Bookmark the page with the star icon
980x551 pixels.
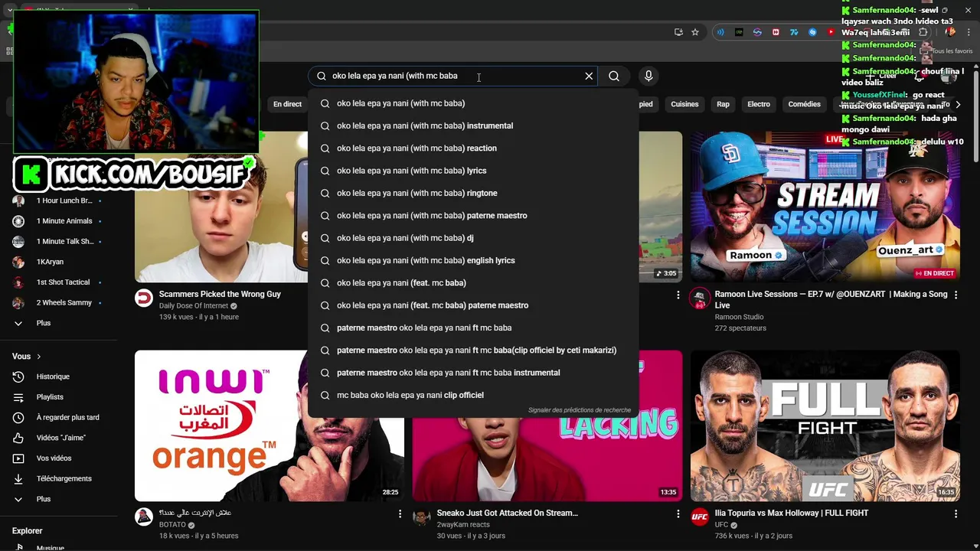(695, 32)
